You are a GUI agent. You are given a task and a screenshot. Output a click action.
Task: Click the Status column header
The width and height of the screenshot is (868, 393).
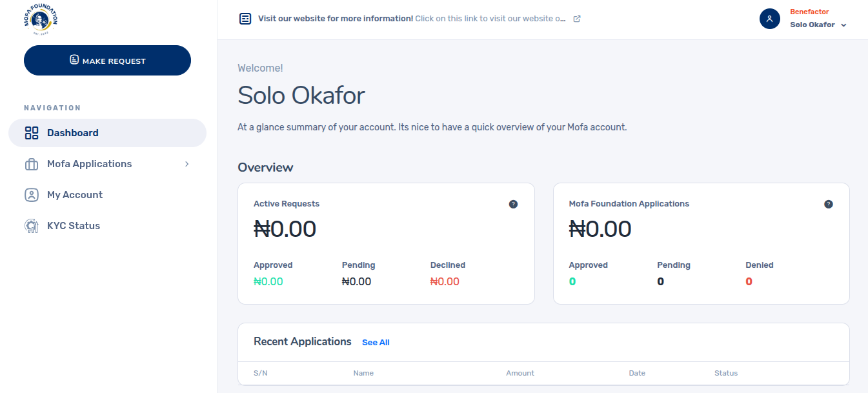click(x=725, y=373)
